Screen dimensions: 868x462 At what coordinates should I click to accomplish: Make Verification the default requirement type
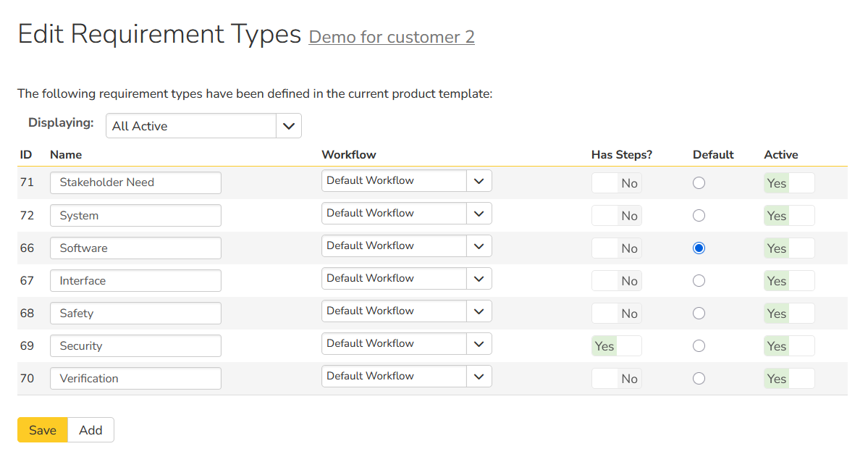pos(699,379)
